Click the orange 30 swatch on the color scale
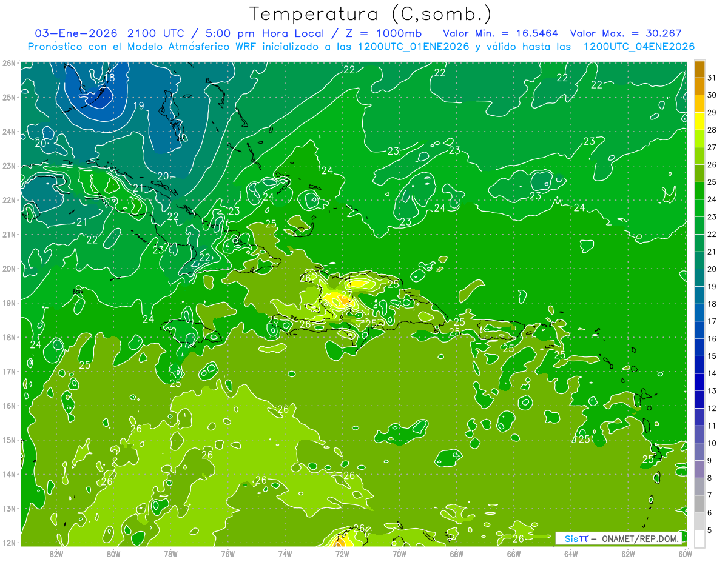This screenshot has height=562, width=728. point(699,87)
